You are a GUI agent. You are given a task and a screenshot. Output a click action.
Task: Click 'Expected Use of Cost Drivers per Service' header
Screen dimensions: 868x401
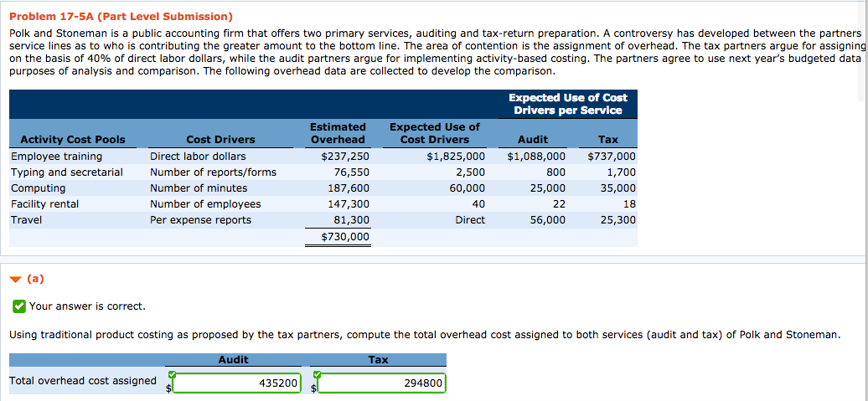pyautogui.click(x=568, y=104)
